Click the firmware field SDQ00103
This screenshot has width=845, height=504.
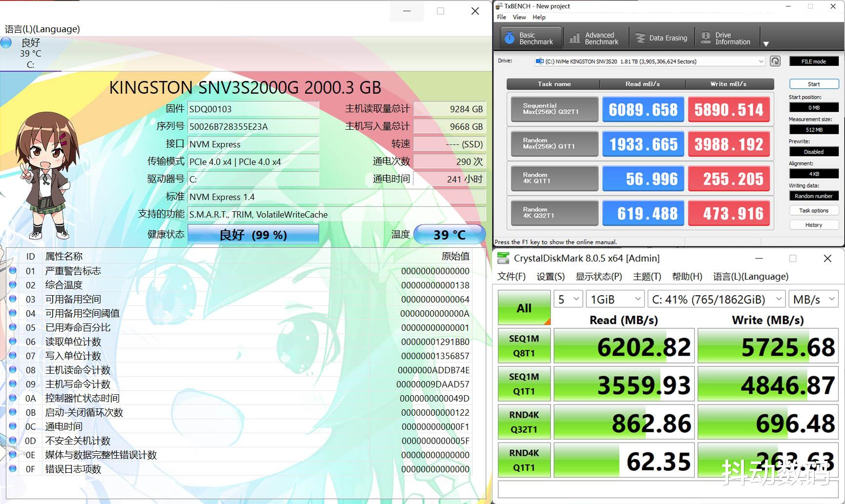coord(253,109)
